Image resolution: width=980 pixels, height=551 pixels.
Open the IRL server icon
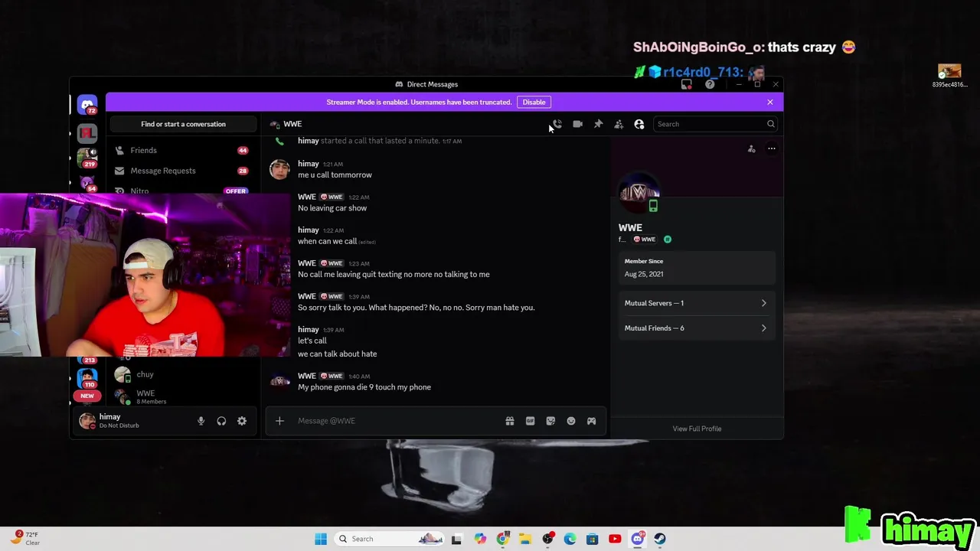point(87,134)
